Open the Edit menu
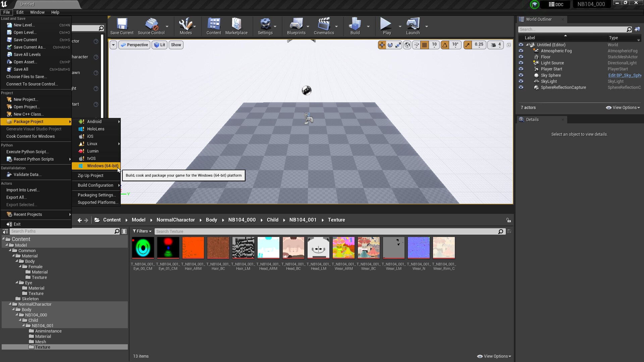Image resolution: width=644 pixels, height=362 pixels. pos(20,12)
